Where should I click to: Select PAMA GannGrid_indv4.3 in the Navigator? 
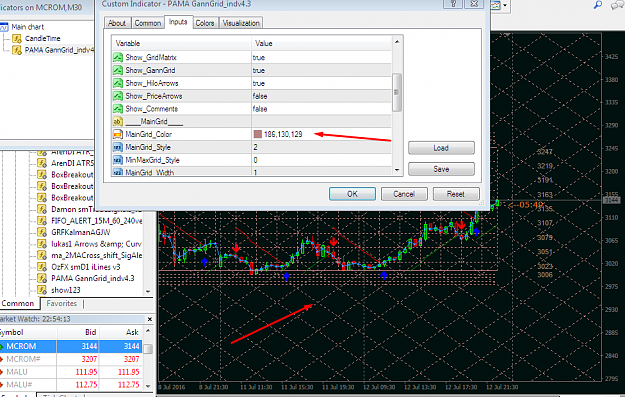92,278
